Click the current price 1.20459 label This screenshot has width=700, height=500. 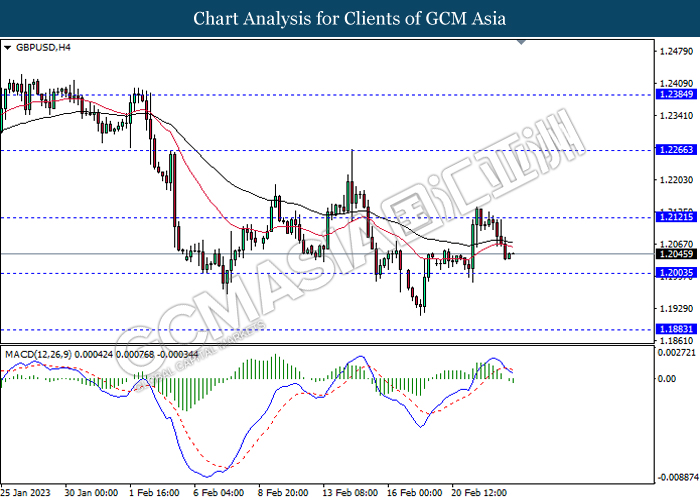676,254
